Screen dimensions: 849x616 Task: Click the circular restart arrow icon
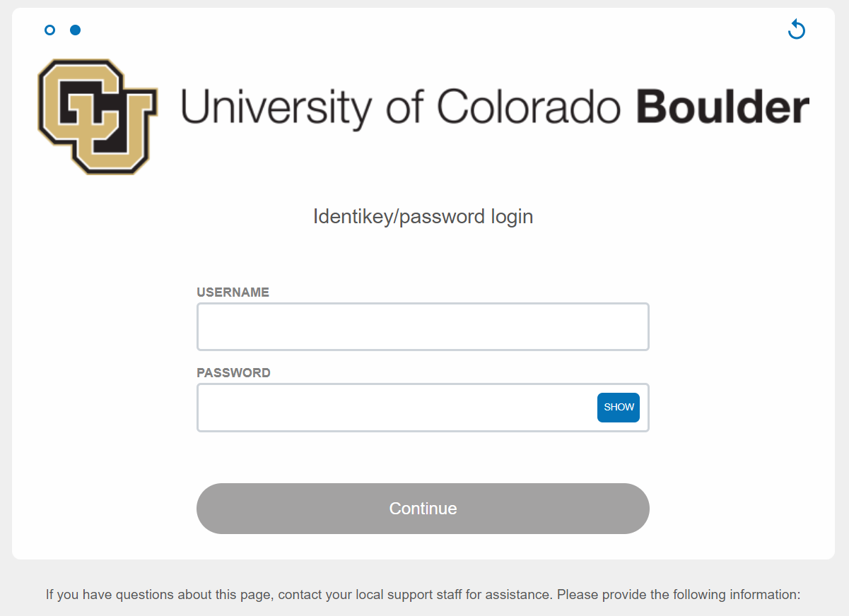click(797, 30)
